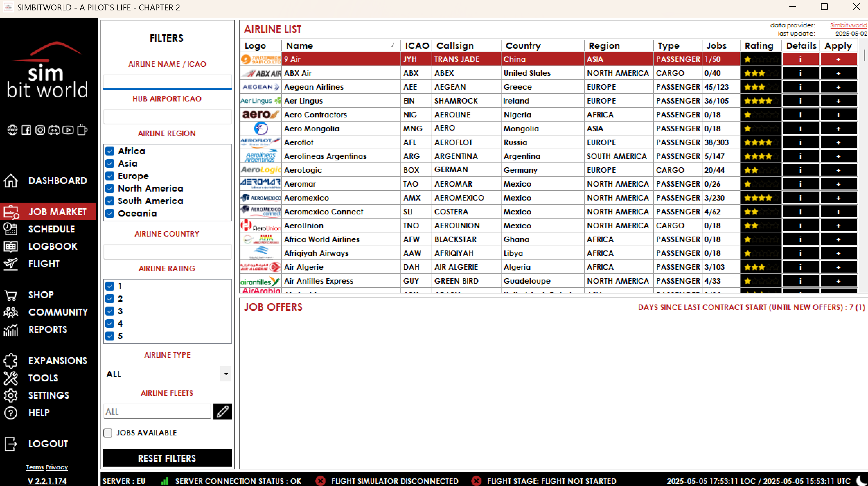The width and height of the screenshot is (868, 486).
Task: Uncheck the Africa region checkbox
Action: 110,151
